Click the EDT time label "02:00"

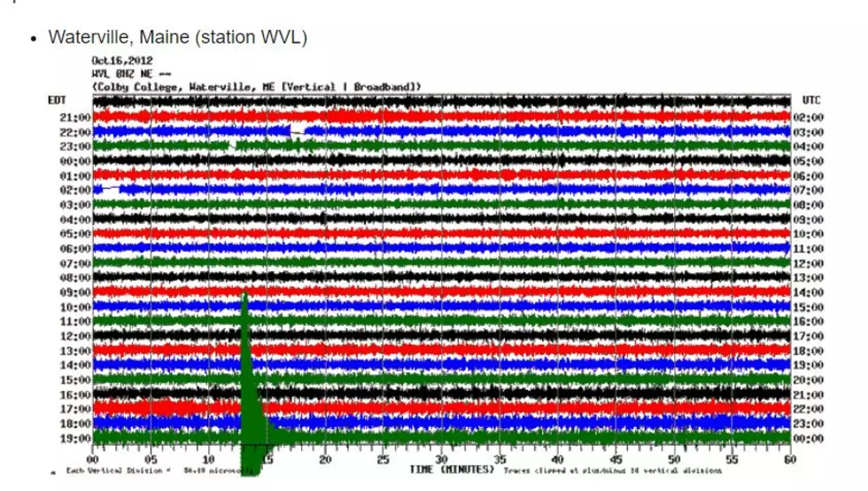coord(75,190)
